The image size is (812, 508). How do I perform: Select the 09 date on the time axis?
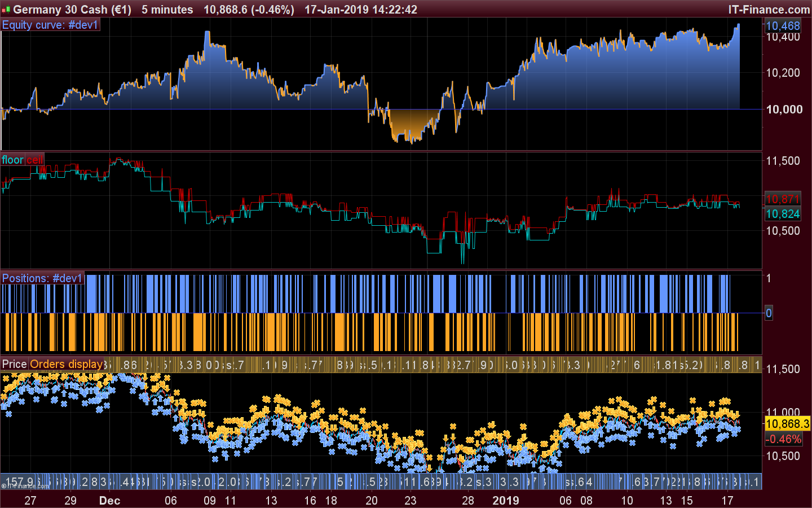(210, 501)
